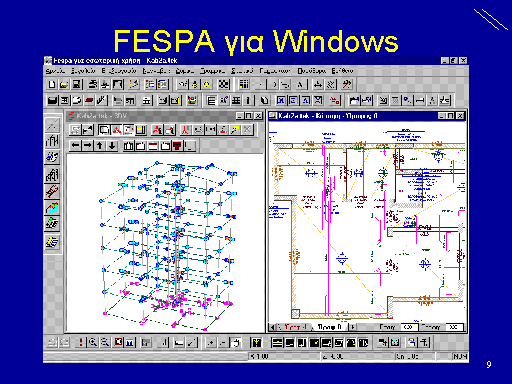The image size is (512, 384).
Task: Rotate 3D view with the left arrow
Action: coord(76,145)
